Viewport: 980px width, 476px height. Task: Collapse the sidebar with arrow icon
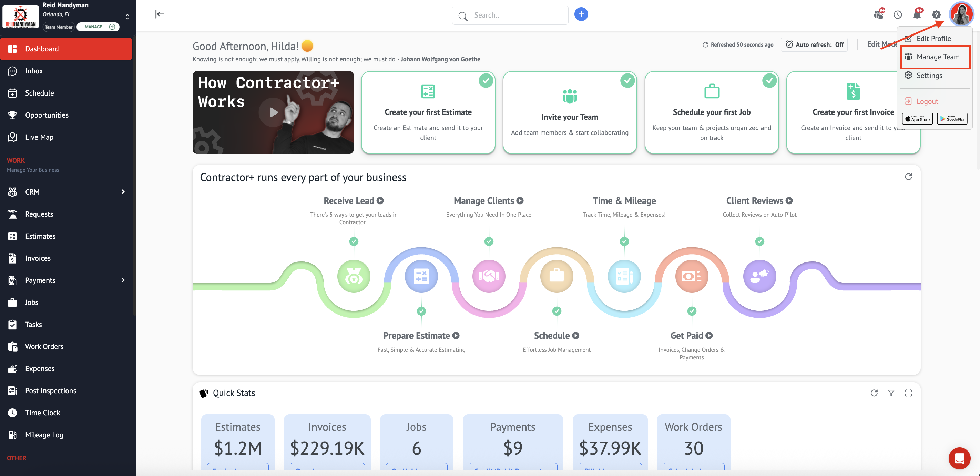[160, 14]
